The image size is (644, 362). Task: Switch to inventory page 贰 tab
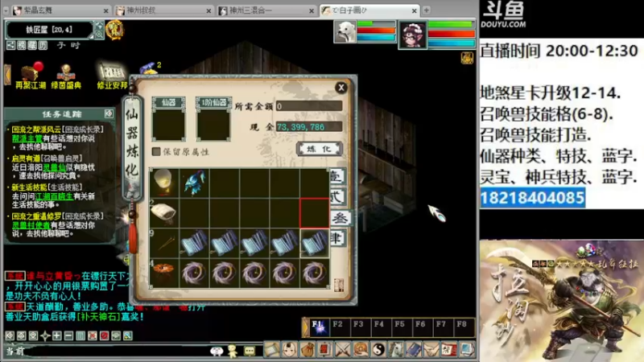tap(337, 197)
